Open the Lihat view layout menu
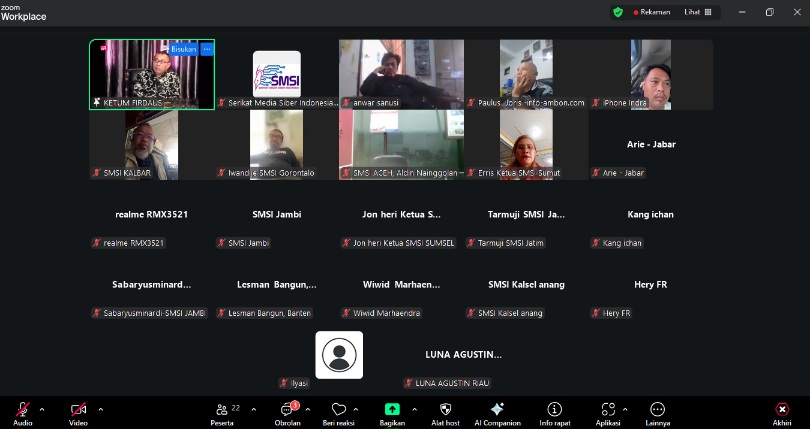810x429 pixels. (699, 12)
